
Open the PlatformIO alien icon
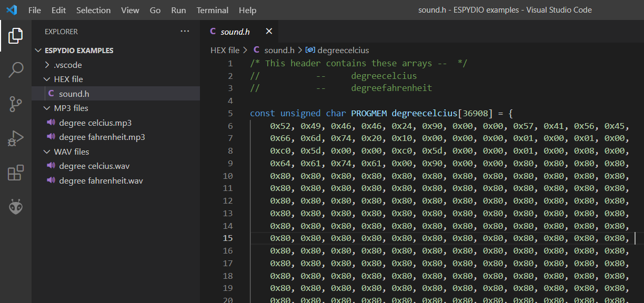pos(16,207)
